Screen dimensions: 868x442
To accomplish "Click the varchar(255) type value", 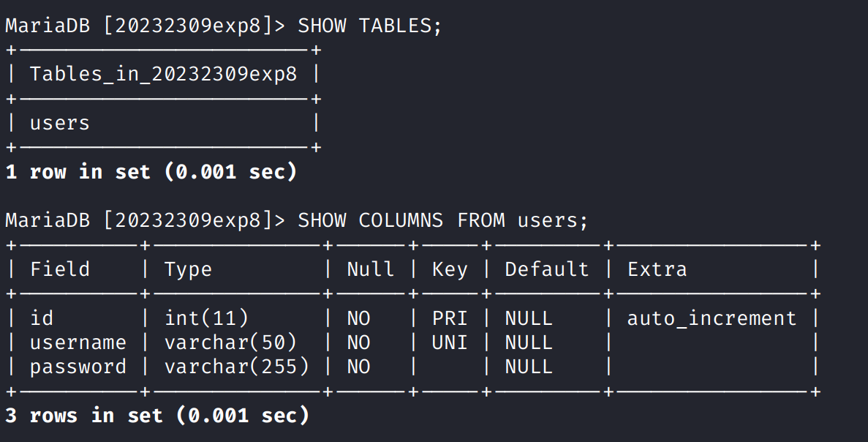I will tap(236, 367).
